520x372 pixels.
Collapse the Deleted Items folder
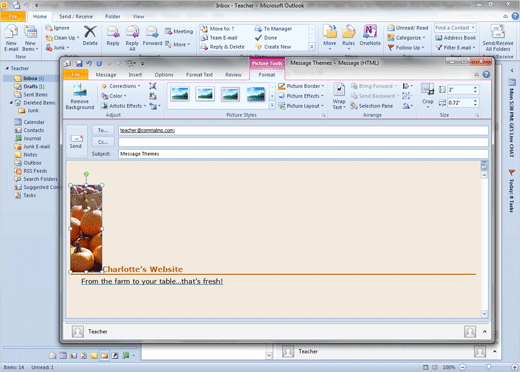pos(11,103)
